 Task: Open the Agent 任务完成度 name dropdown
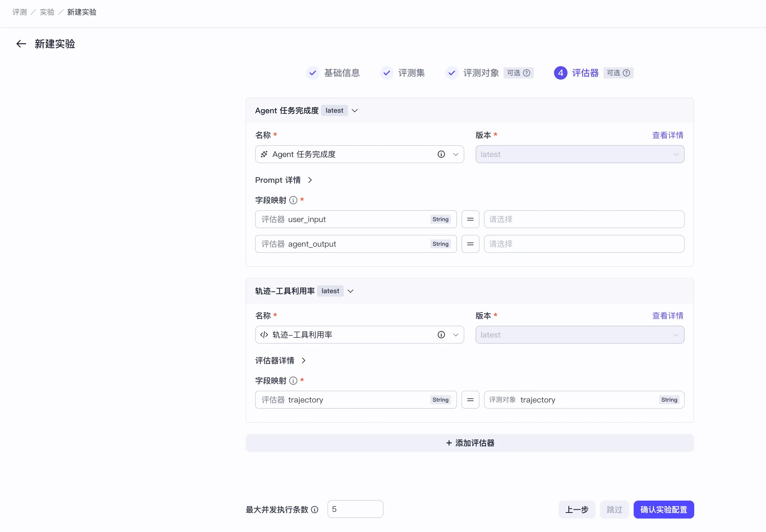(x=359, y=154)
